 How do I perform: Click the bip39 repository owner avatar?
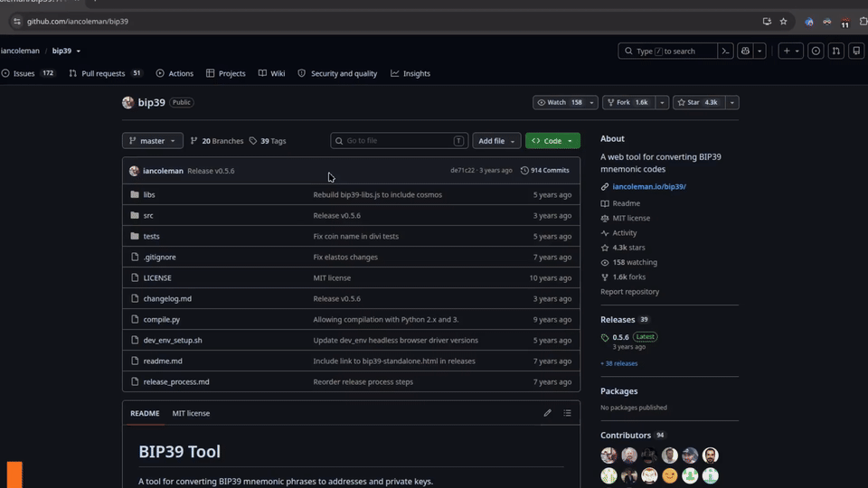tap(127, 102)
